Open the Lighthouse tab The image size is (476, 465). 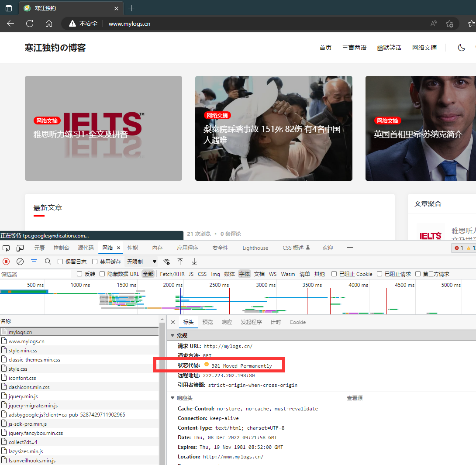pos(255,248)
